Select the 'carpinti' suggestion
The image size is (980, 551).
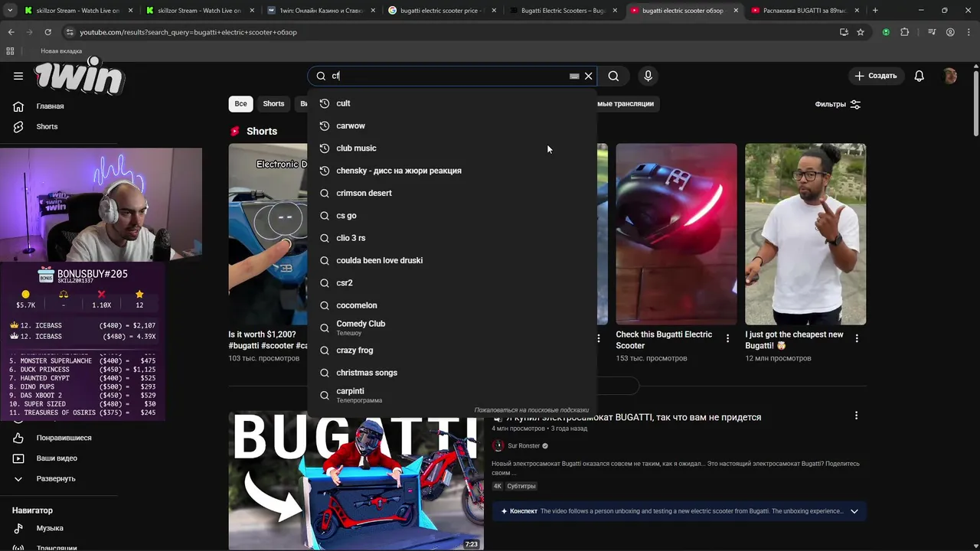(452, 395)
